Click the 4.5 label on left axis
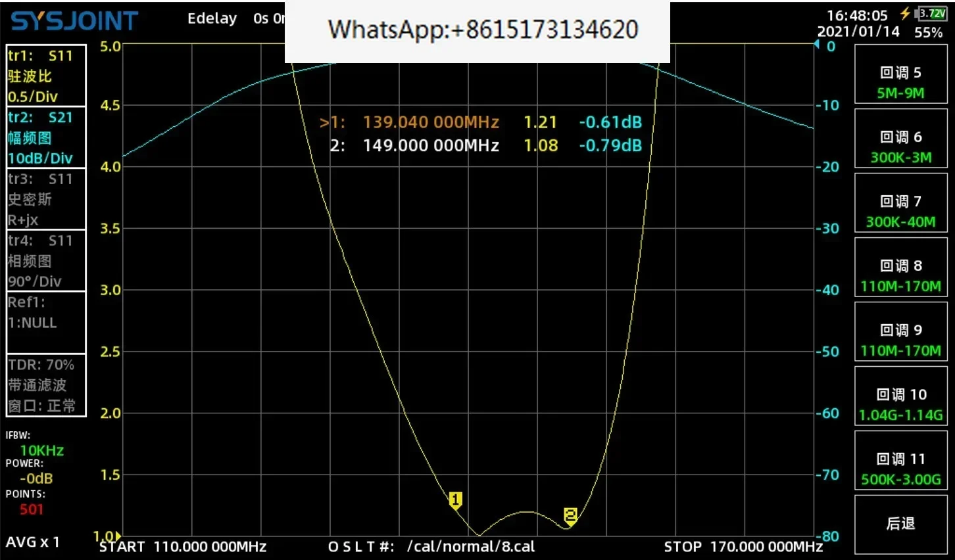This screenshot has height=560, width=955. (110, 105)
